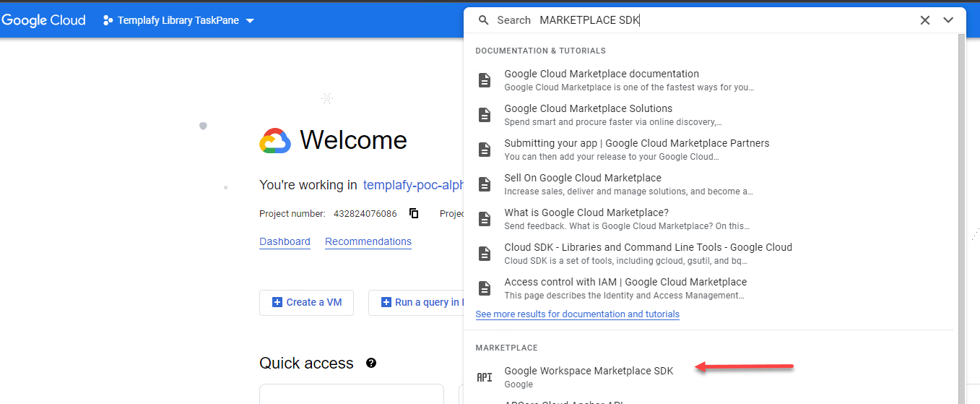Open the Dashboard link
Screen dimensions: 980x404
pos(285,242)
